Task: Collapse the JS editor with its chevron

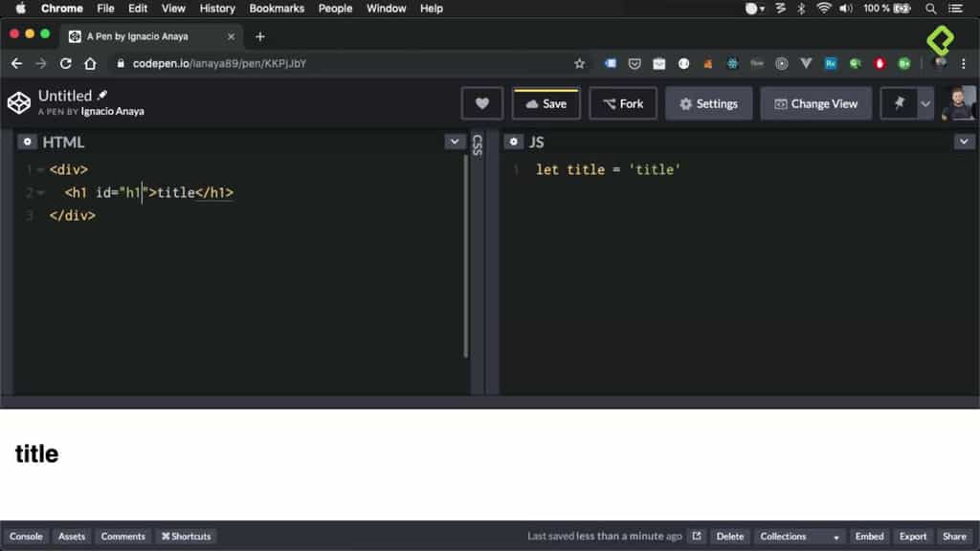Action: coord(965,141)
